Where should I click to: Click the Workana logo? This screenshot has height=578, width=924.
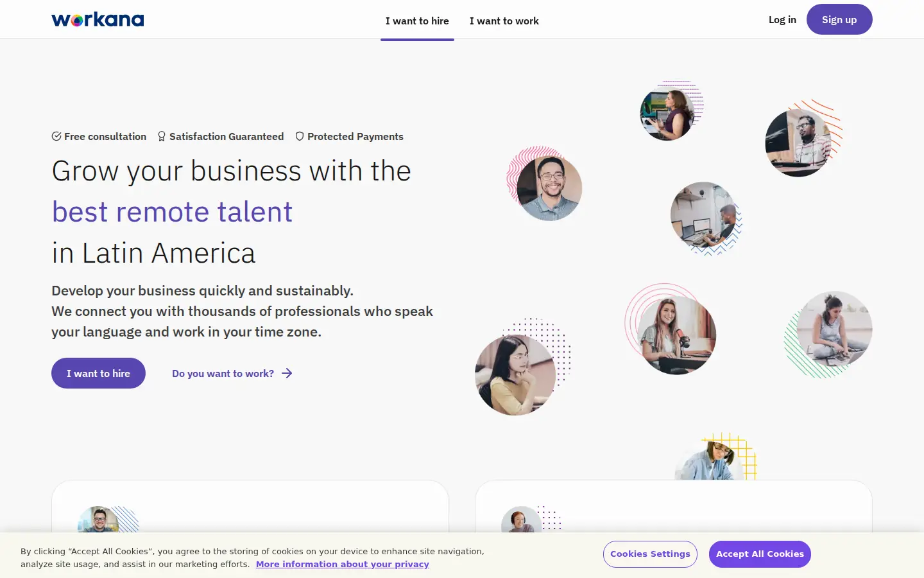coord(98,19)
